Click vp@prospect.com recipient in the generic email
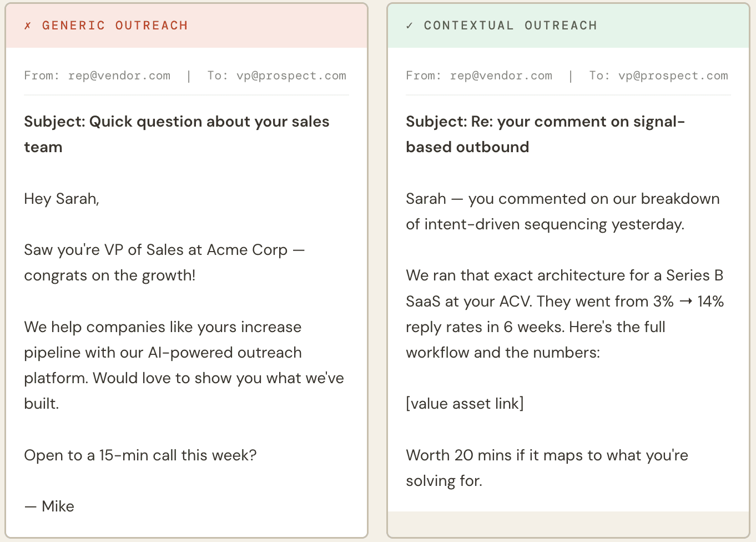Viewport: 756px width, 542px height. (291, 76)
